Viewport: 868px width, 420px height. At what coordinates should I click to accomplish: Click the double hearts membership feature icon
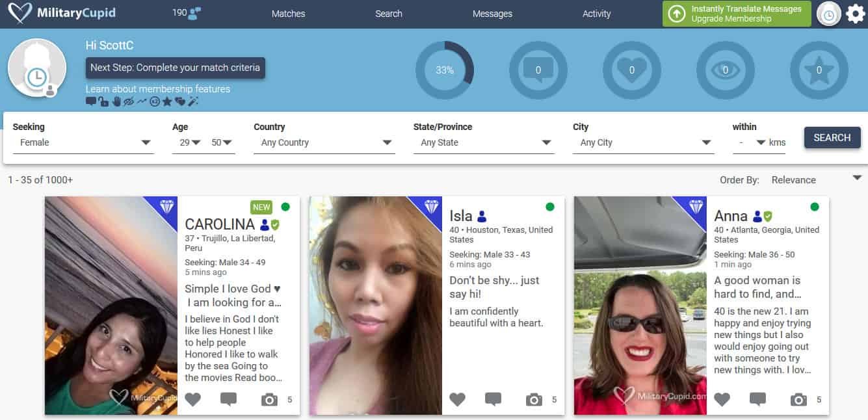click(x=180, y=101)
